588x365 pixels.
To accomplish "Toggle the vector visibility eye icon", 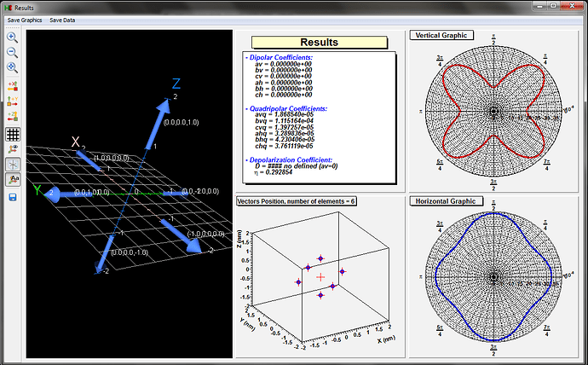I will click(x=13, y=149).
